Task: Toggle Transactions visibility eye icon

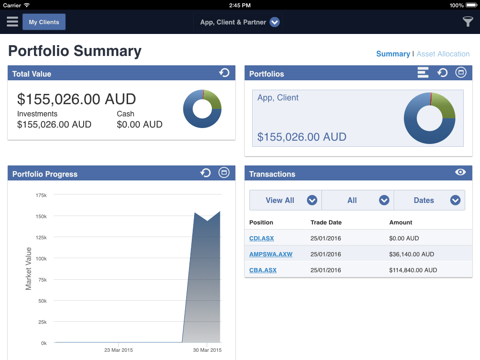Action: pyautogui.click(x=460, y=172)
